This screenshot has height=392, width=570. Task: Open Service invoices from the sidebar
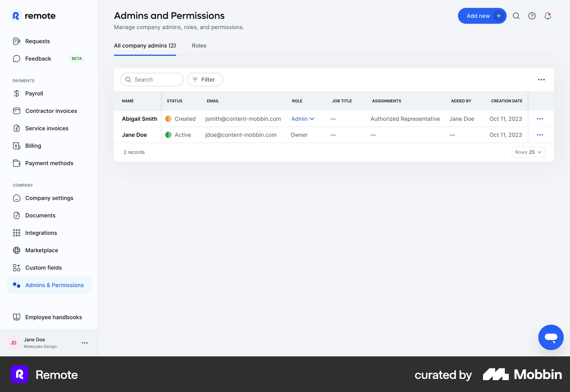(x=17, y=128)
